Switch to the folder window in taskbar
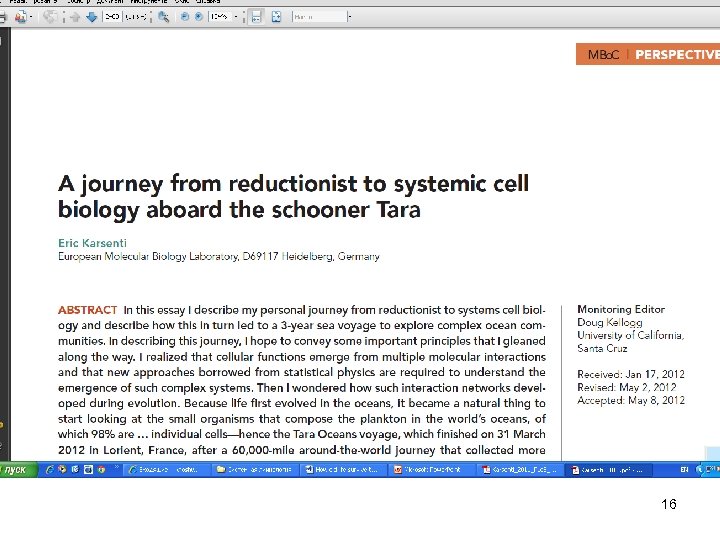This screenshot has width=720, height=540. coord(256,470)
